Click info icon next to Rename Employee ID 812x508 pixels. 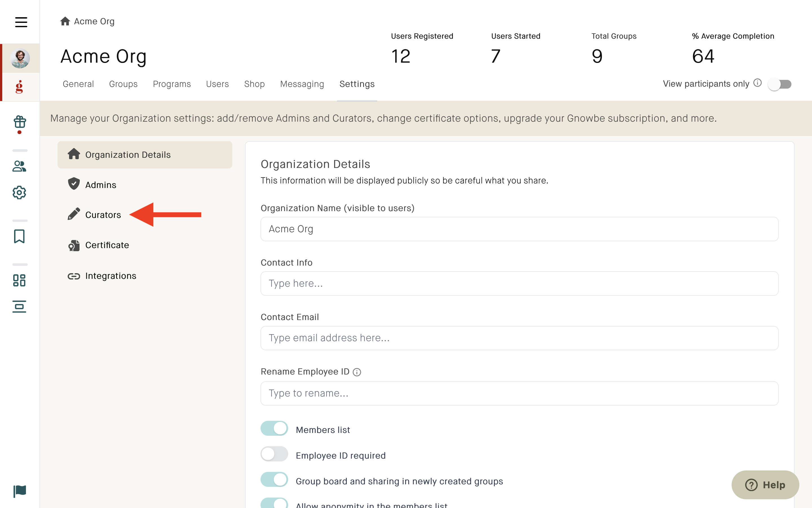pyautogui.click(x=357, y=372)
